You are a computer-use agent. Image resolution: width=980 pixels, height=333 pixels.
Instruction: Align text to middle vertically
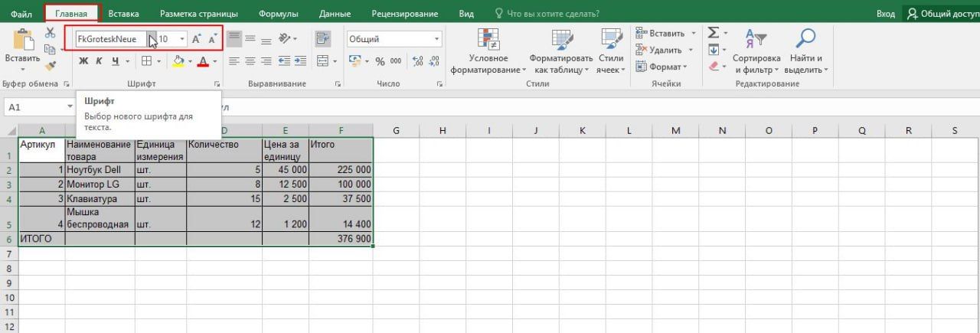point(251,38)
